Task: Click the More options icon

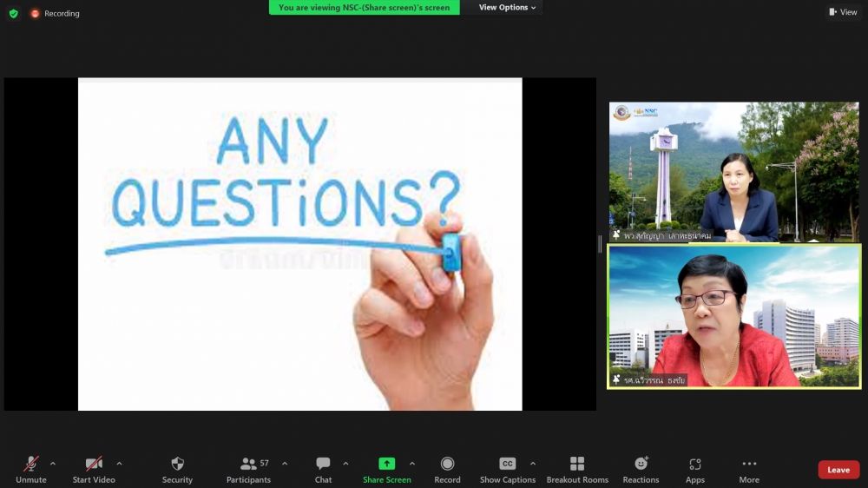Action: (749, 465)
